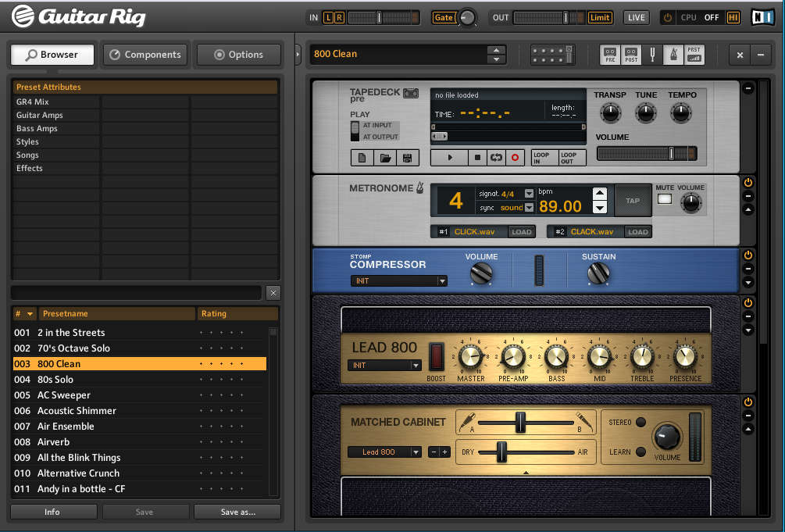Toggle left input channel L
This screenshot has height=532, width=785.
pyautogui.click(x=328, y=17)
